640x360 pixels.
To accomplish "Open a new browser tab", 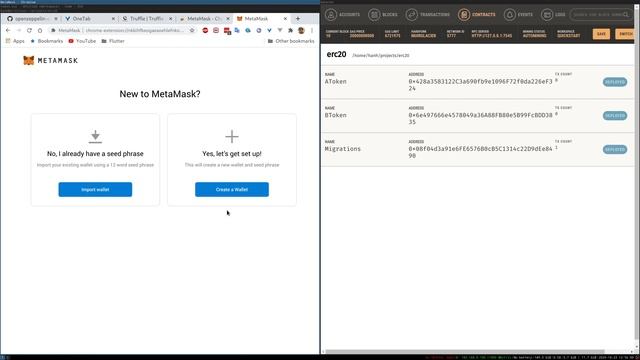I will click(298, 19).
